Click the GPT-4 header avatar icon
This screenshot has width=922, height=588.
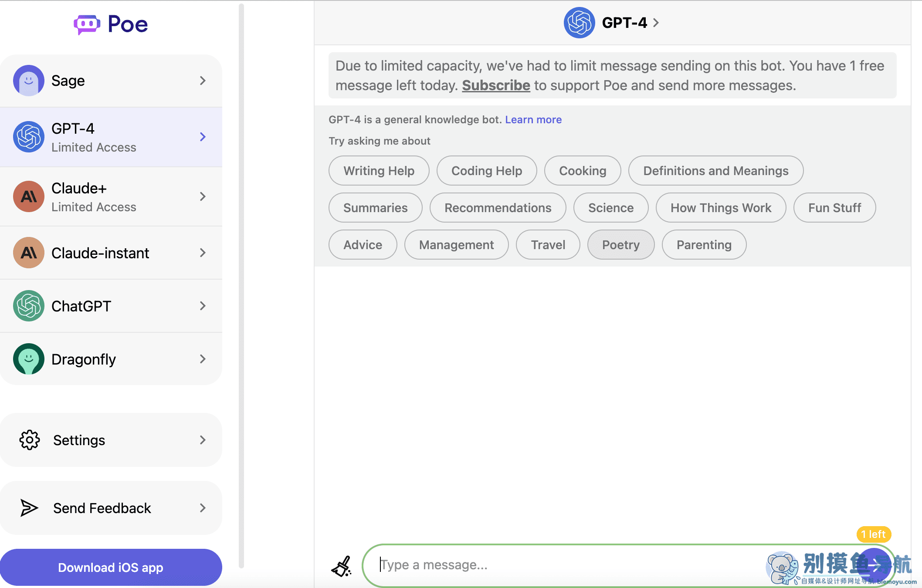point(579,23)
